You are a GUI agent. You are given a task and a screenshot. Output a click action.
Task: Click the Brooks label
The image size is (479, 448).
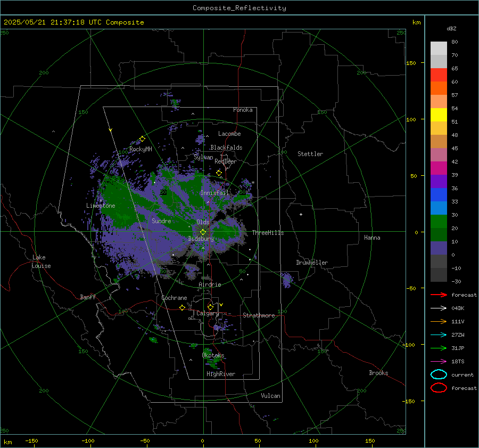378,373
